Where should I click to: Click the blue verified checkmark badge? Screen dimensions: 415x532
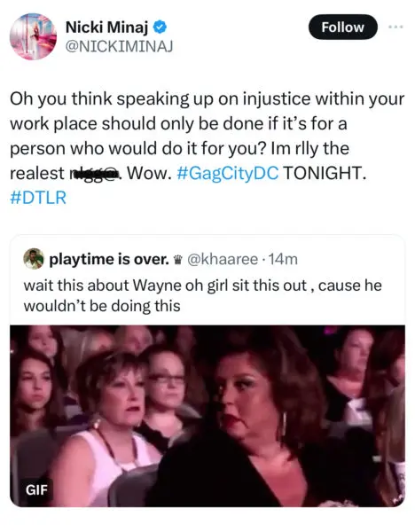(x=160, y=27)
